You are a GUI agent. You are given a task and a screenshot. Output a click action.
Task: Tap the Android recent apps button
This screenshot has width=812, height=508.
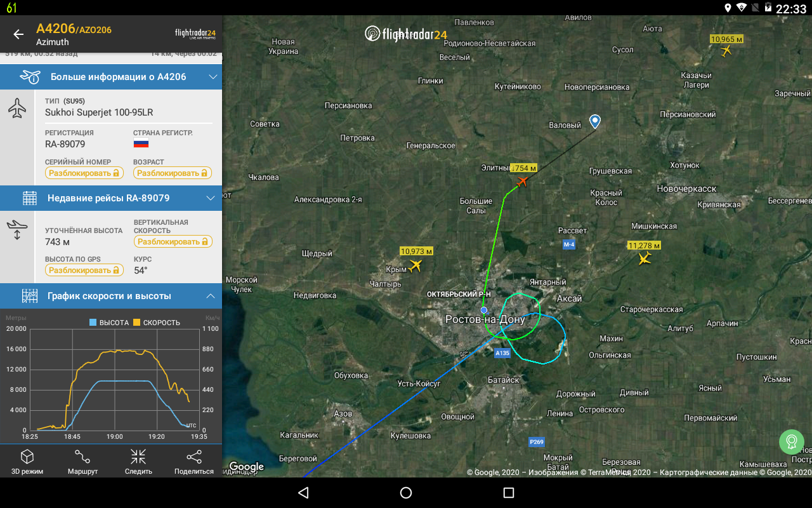[508, 493]
